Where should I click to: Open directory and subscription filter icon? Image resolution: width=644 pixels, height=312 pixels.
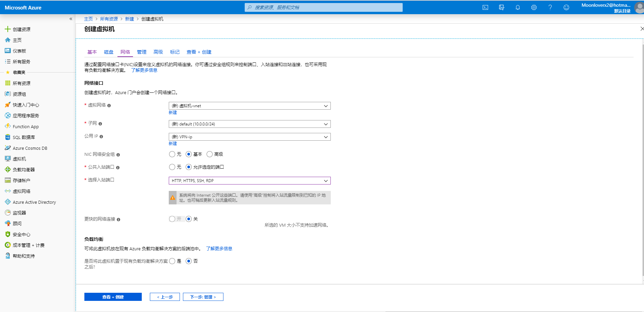pyautogui.click(x=502, y=7)
